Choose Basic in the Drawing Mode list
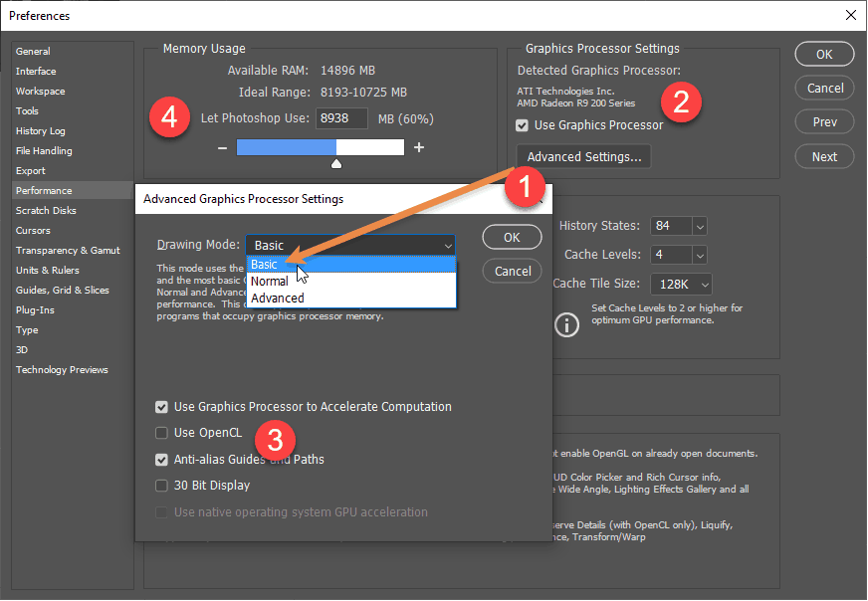Screen dimensions: 868x601 tap(351, 265)
